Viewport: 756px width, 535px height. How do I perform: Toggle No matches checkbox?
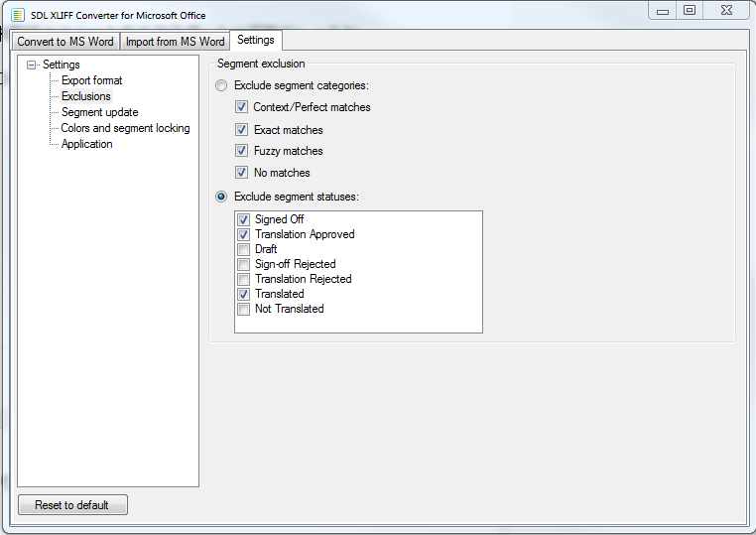coord(241,173)
